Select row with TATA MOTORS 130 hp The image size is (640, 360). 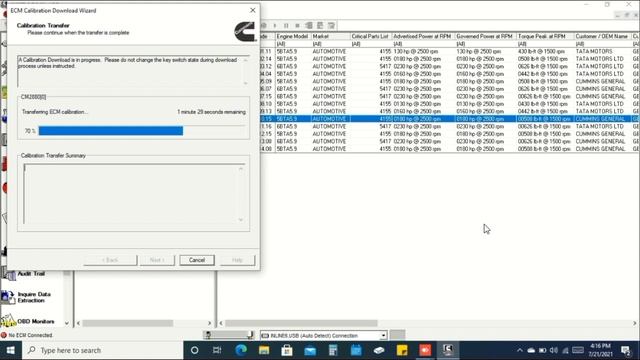pyautogui.click(x=449, y=51)
